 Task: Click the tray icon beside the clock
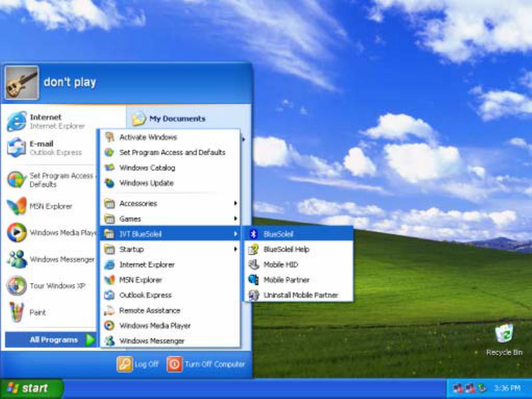click(x=482, y=388)
